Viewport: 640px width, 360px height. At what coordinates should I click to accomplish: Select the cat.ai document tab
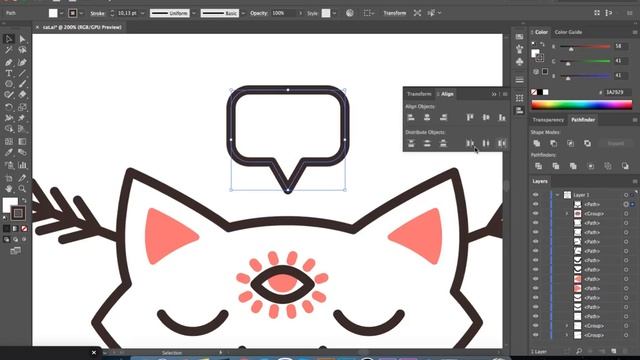tap(82, 27)
